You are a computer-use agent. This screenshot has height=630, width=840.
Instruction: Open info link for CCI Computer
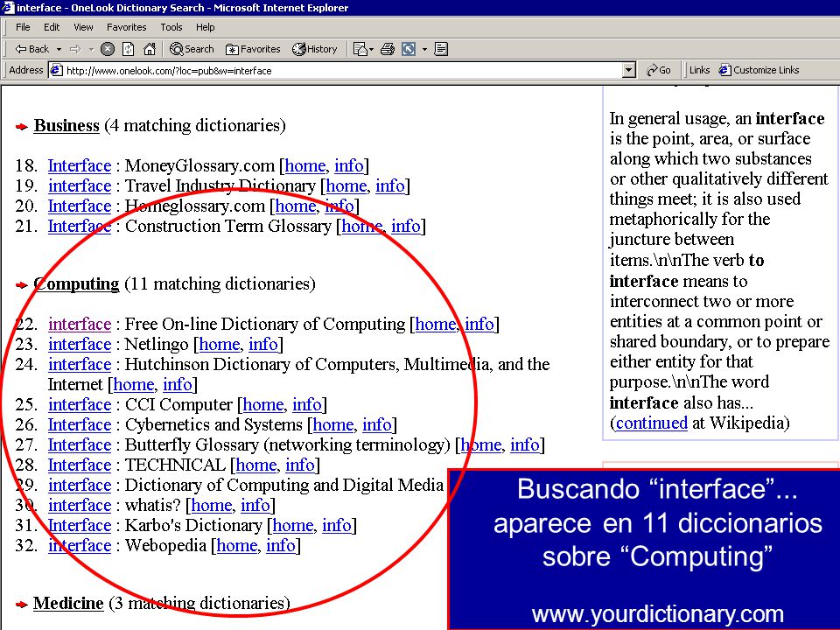pyautogui.click(x=307, y=404)
